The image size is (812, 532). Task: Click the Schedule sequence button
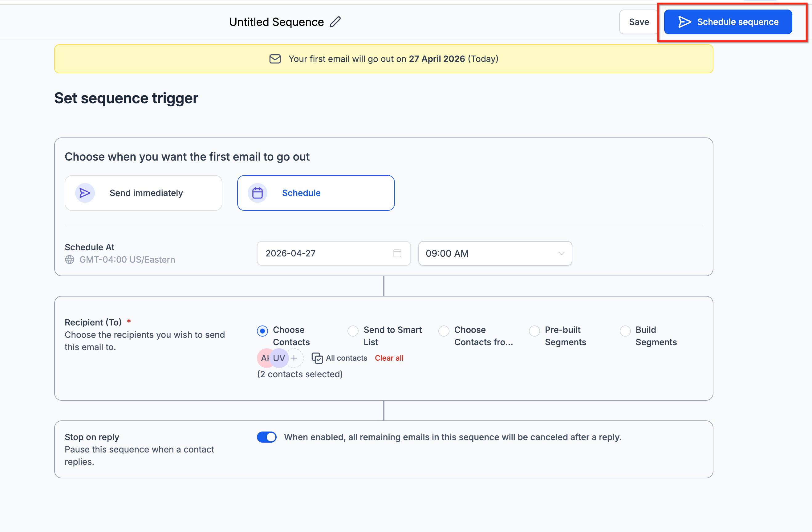[x=728, y=22]
